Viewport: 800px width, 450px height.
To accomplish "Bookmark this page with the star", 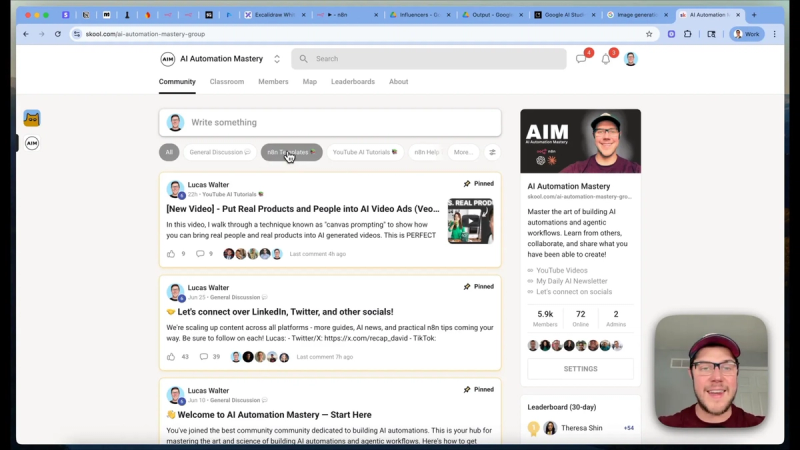I will (649, 34).
